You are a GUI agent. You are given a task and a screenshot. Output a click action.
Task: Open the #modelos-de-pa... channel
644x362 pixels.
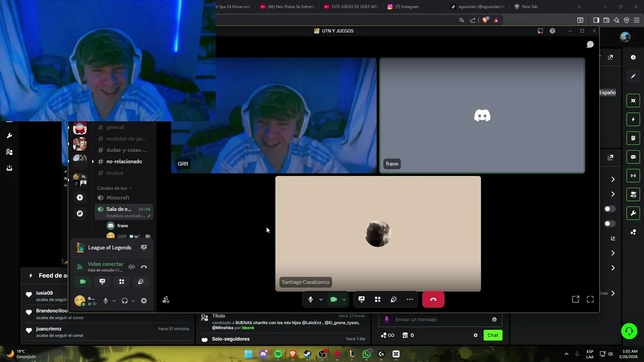pyautogui.click(x=124, y=138)
